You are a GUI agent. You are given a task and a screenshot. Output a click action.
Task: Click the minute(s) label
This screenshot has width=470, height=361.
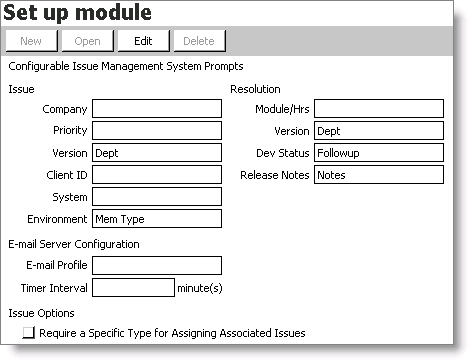click(x=200, y=288)
